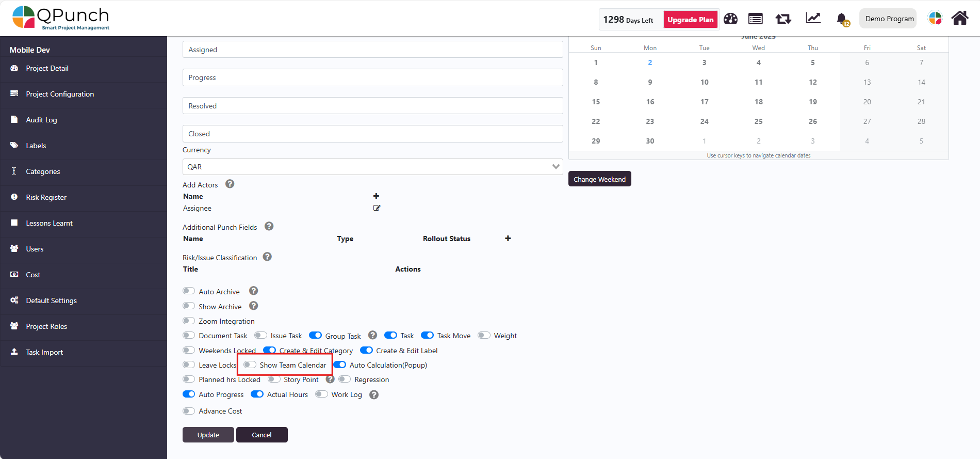Open Cost in sidebar
The image size is (980, 459).
(x=84, y=275)
